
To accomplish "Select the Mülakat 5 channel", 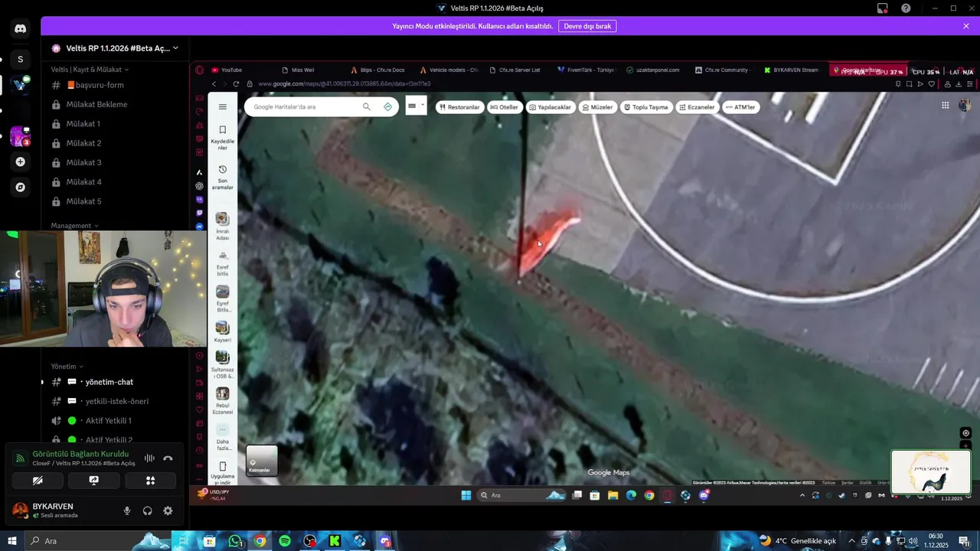I will point(83,201).
